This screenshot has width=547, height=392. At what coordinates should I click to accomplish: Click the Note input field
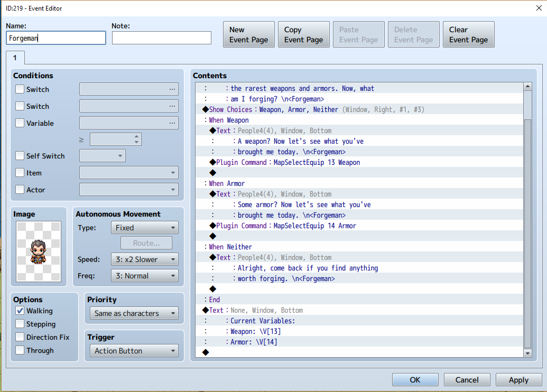(162, 38)
